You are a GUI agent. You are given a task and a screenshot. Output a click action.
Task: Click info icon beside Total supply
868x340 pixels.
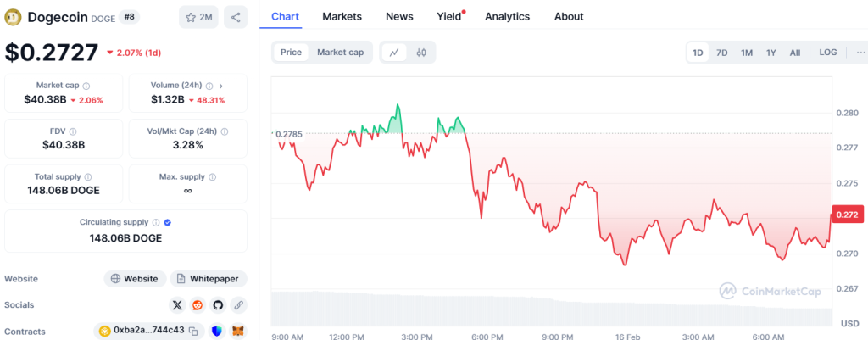coord(88,177)
